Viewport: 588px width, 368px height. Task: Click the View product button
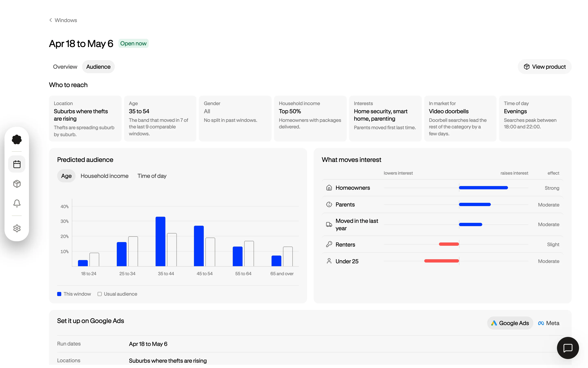point(545,67)
